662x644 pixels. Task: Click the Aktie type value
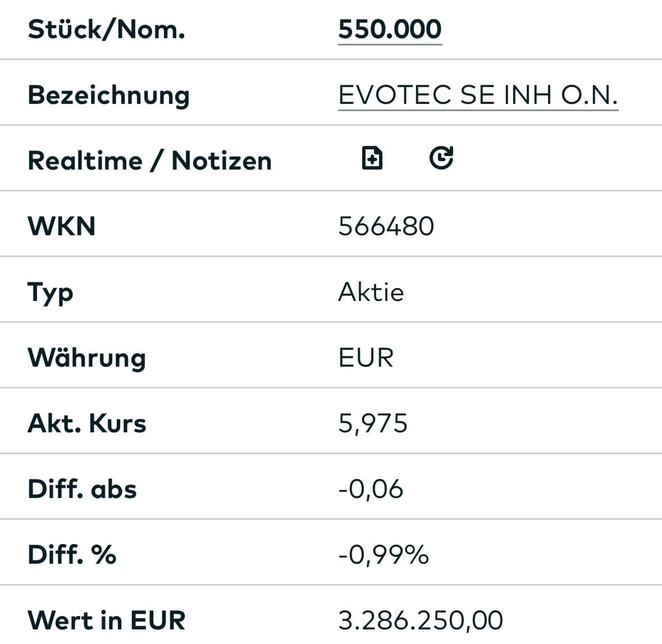(371, 293)
